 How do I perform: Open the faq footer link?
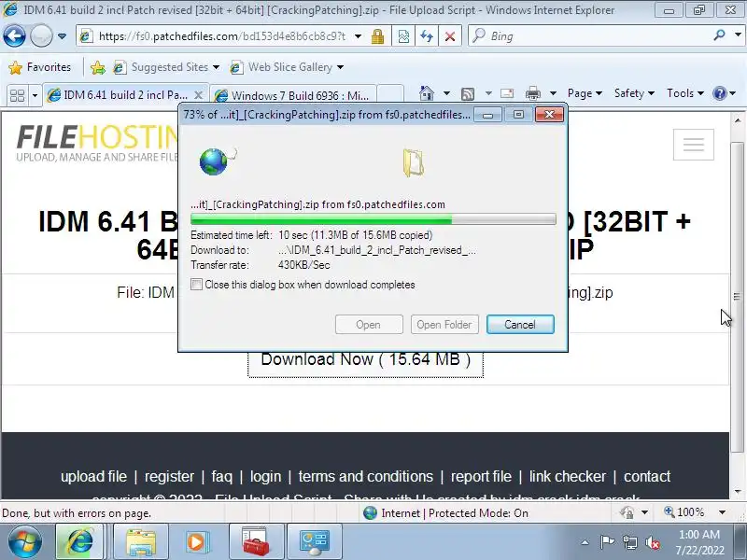(222, 476)
